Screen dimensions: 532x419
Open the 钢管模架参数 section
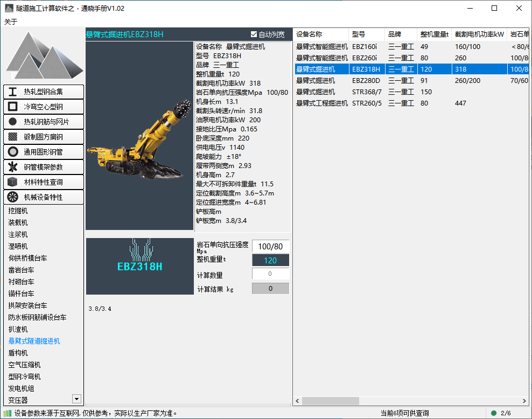coord(44,167)
